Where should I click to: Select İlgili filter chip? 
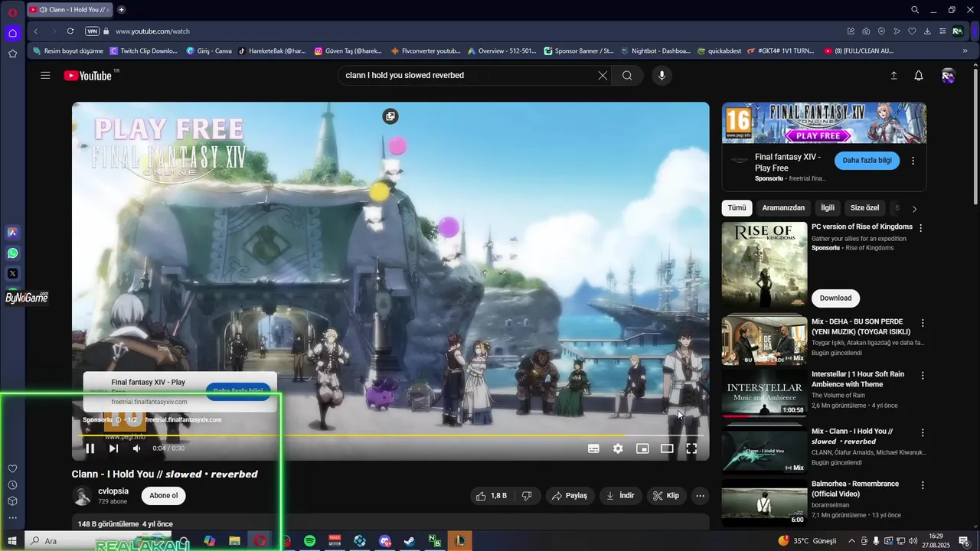pos(828,208)
